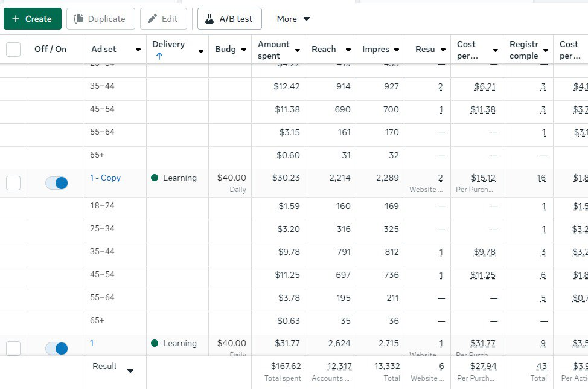The width and height of the screenshot is (588, 389).
Task: Open the Amount spent column menu arrow
Action: pyautogui.click(x=298, y=50)
